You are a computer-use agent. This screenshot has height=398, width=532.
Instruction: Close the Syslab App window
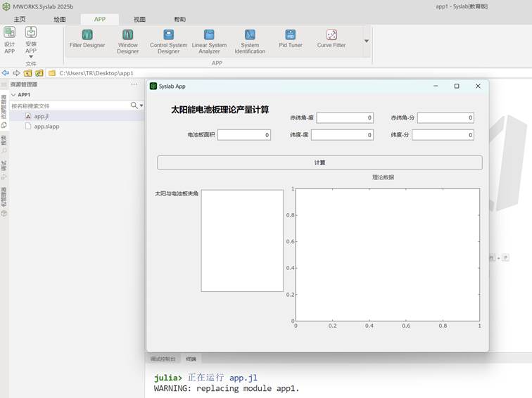[478, 86]
